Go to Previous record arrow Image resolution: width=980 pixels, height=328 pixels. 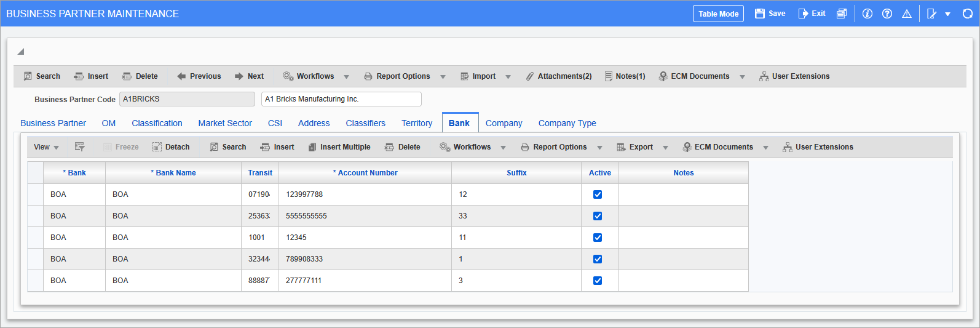[x=181, y=76]
